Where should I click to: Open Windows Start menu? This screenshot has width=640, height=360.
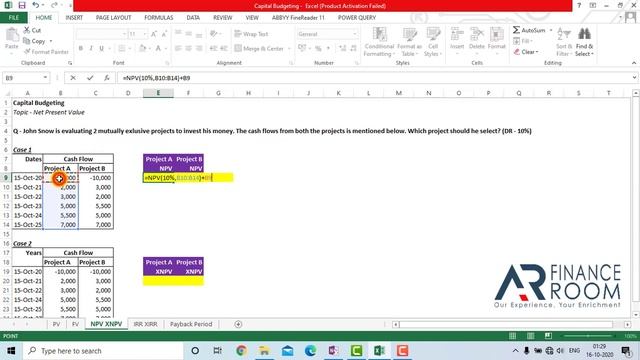(11, 351)
